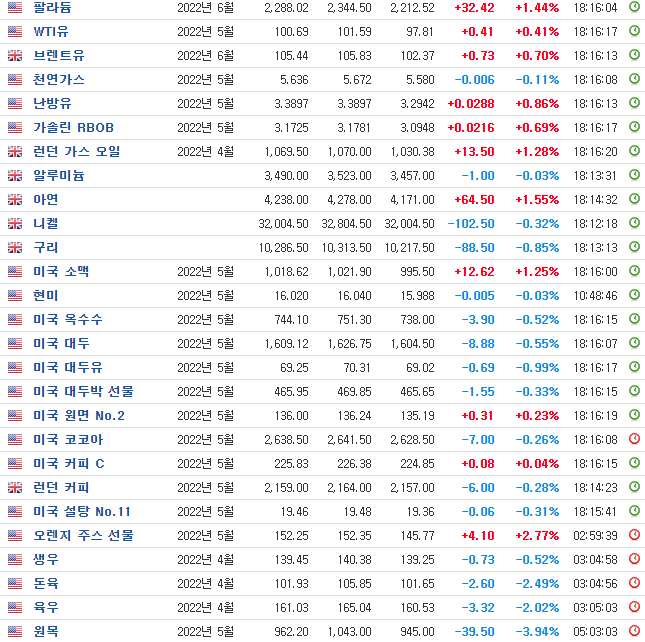Open the 천연가스 commodity link

coord(59,79)
